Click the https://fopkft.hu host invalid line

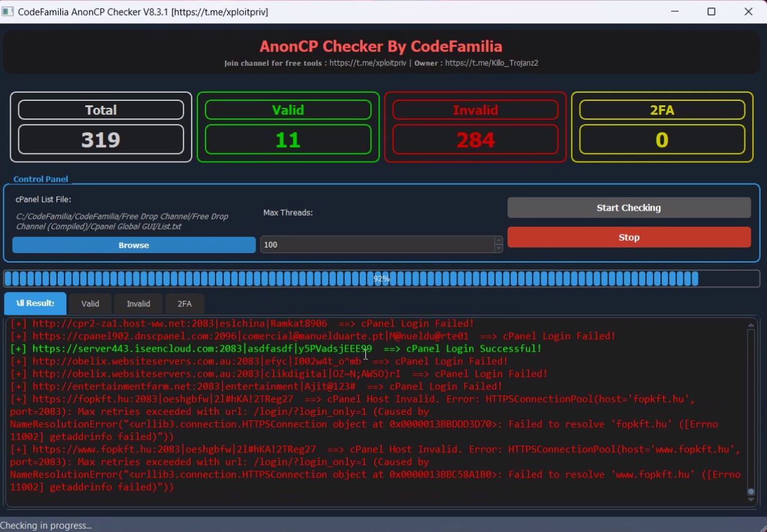point(364,417)
